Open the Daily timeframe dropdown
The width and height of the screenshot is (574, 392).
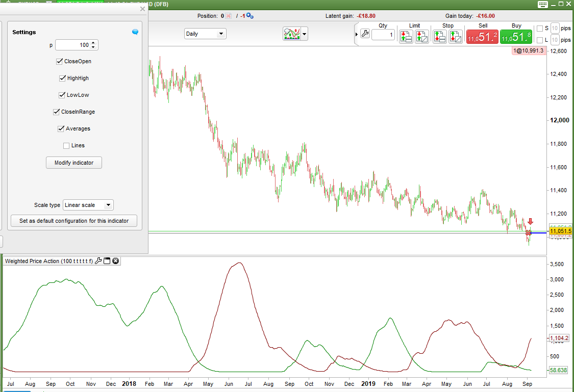pyautogui.click(x=206, y=34)
